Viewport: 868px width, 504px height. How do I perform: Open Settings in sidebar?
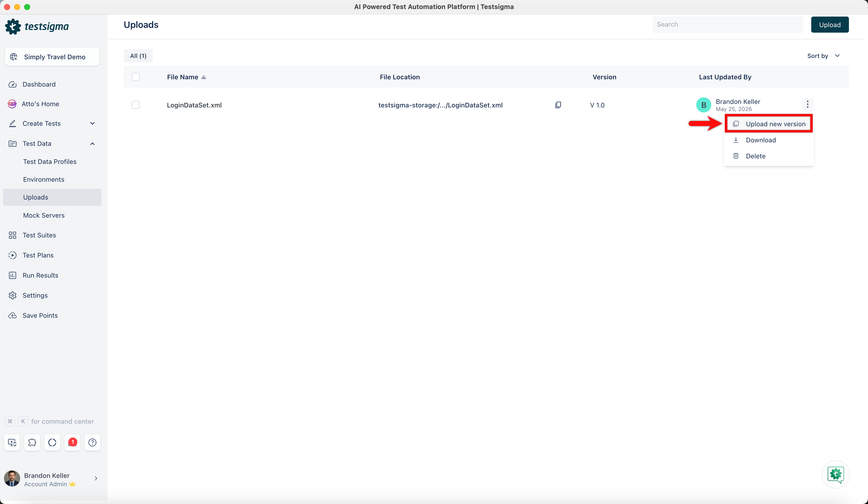pyautogui.click(x=35, y=295)
